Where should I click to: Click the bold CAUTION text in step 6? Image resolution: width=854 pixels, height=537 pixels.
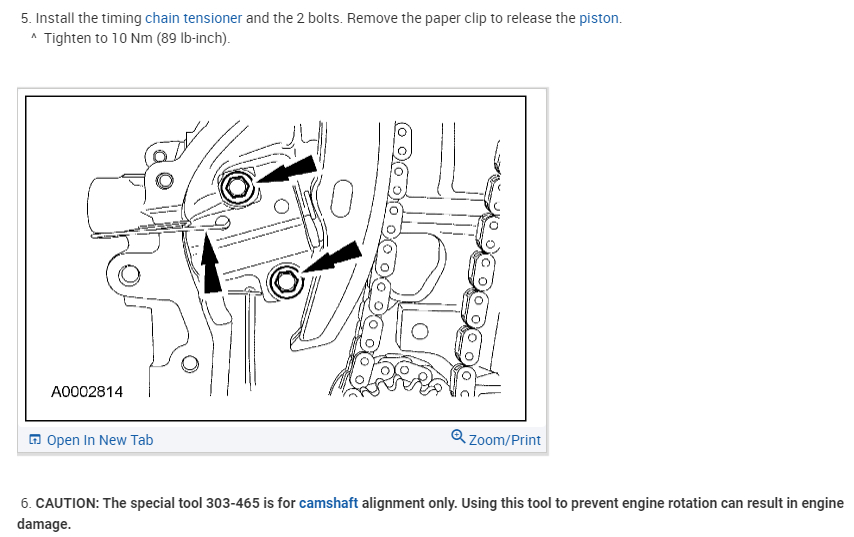[67, 503]
